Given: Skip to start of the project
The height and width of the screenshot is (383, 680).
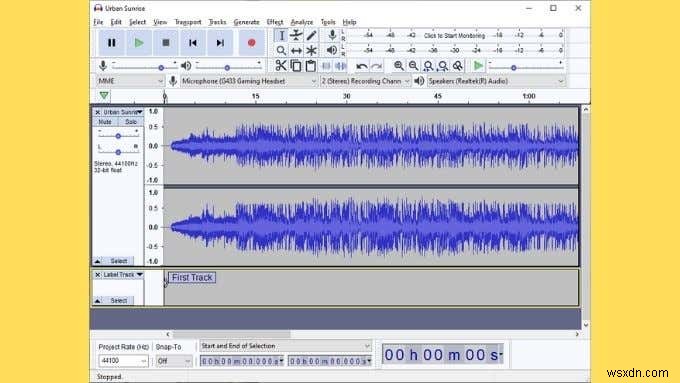Looking at the screenshot, I should point(193,43).
